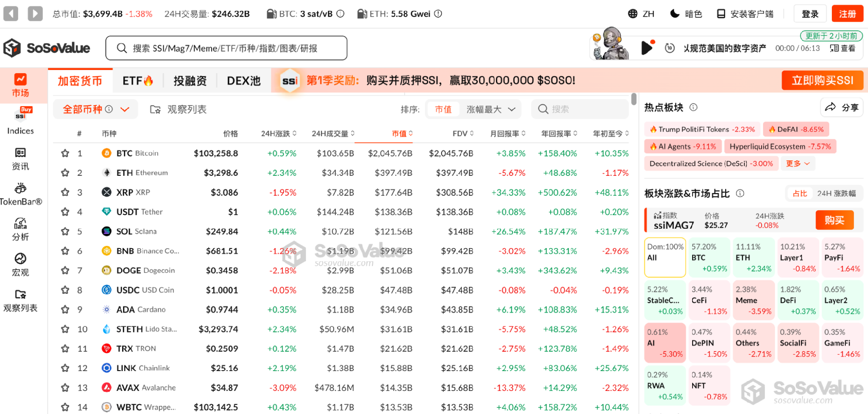
Task: Open the BTC gas fee info icon
Action: [x=340, y=14]
